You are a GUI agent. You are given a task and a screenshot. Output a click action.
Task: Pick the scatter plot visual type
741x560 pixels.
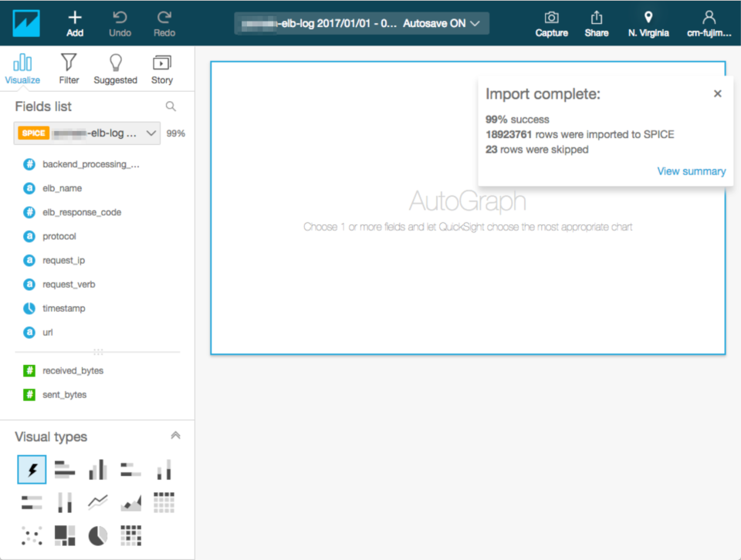coord(32,535)
